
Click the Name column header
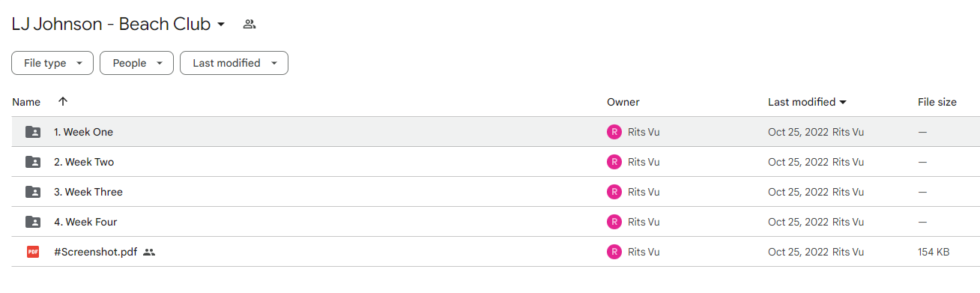click(26, 102)
